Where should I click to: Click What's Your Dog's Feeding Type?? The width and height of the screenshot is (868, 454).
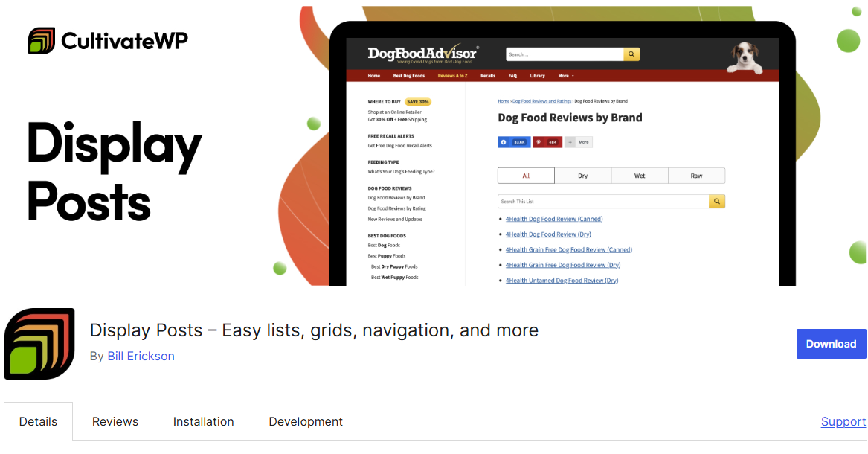[402, 172]
